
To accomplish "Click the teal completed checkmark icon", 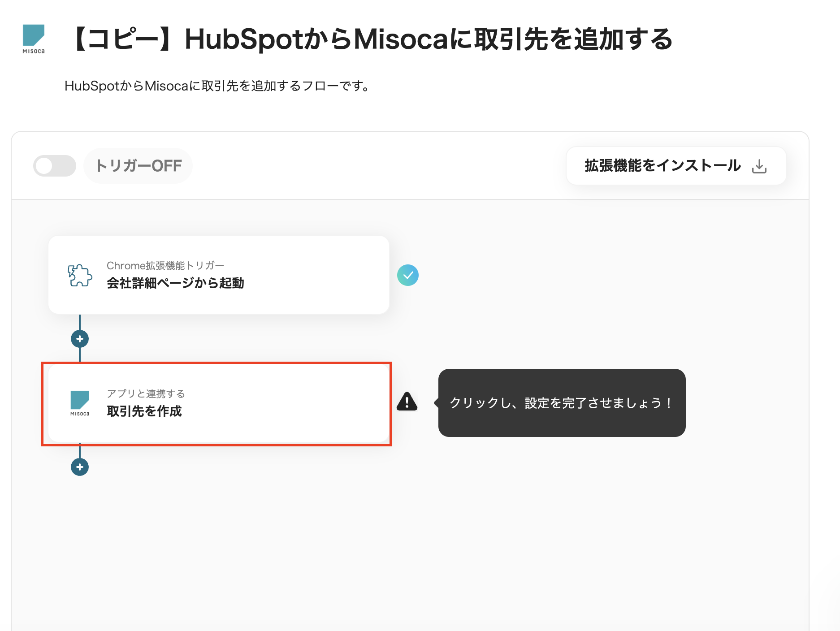I will click(408, 275).
